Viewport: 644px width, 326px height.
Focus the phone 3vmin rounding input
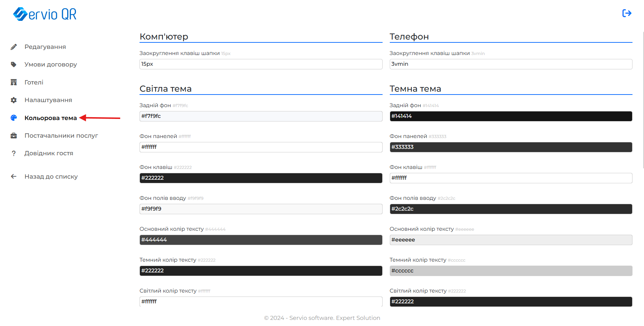pos(511,64)
